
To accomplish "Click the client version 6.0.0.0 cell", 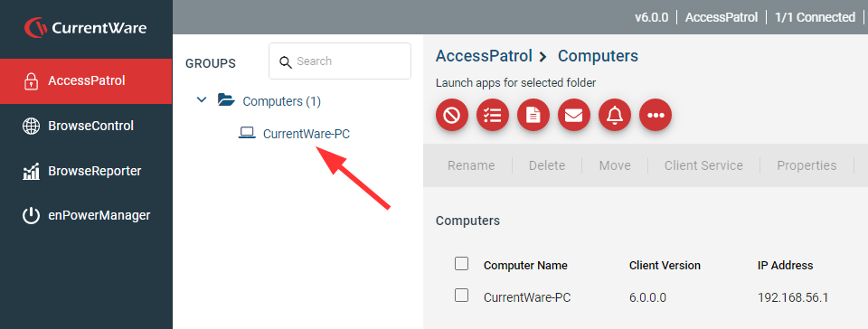I will pos(647,297).
